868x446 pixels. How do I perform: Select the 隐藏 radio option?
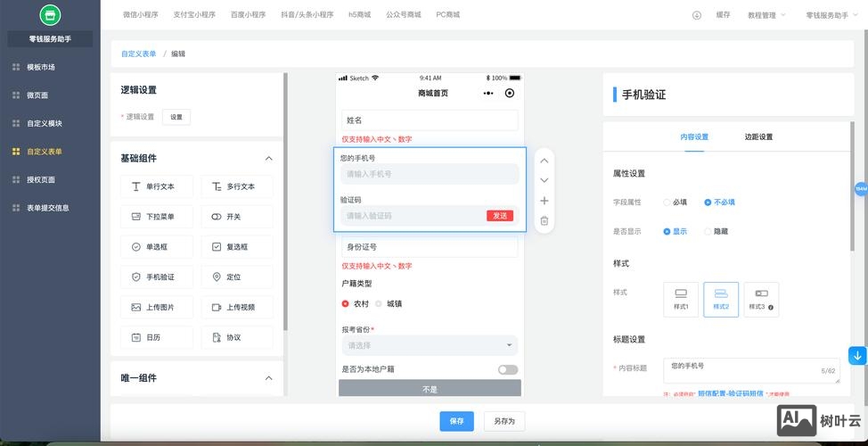tap(716, 232)
